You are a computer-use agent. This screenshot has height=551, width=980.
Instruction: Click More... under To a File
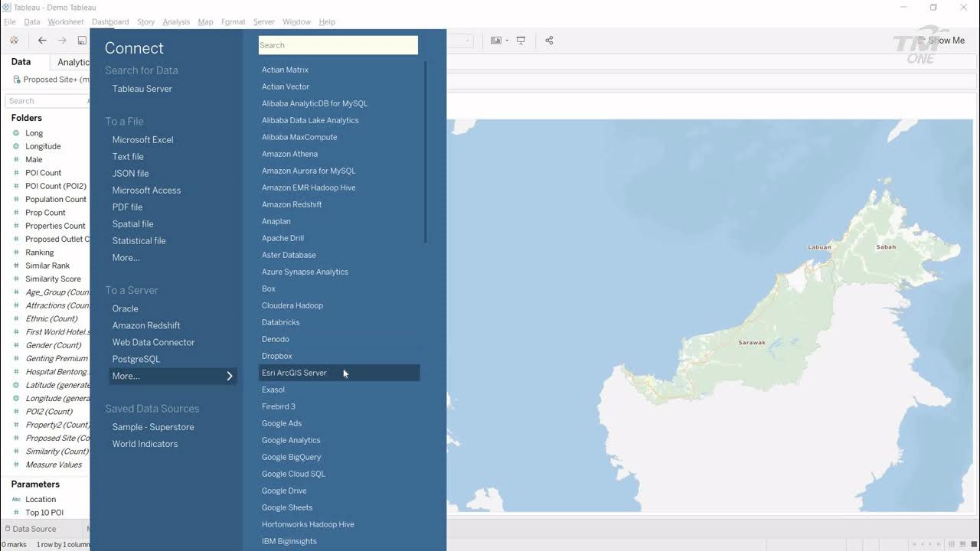126,258
